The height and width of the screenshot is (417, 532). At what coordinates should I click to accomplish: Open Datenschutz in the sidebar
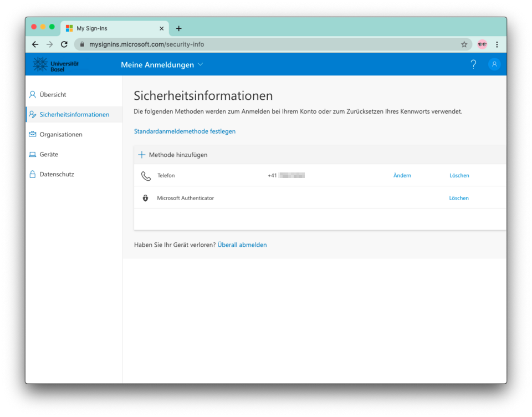pyautogui.click(x=57, y=175)
